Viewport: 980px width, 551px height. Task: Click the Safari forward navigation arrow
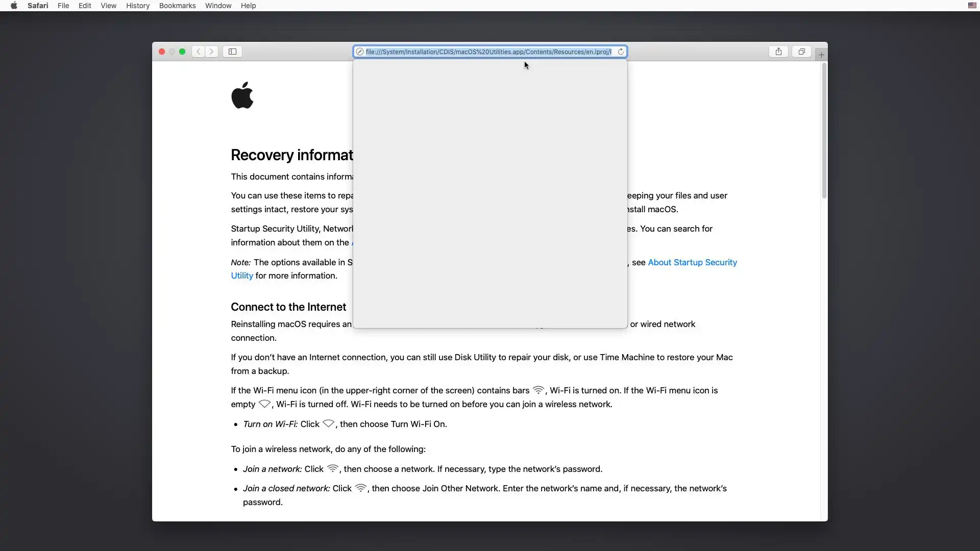(212, 52)
